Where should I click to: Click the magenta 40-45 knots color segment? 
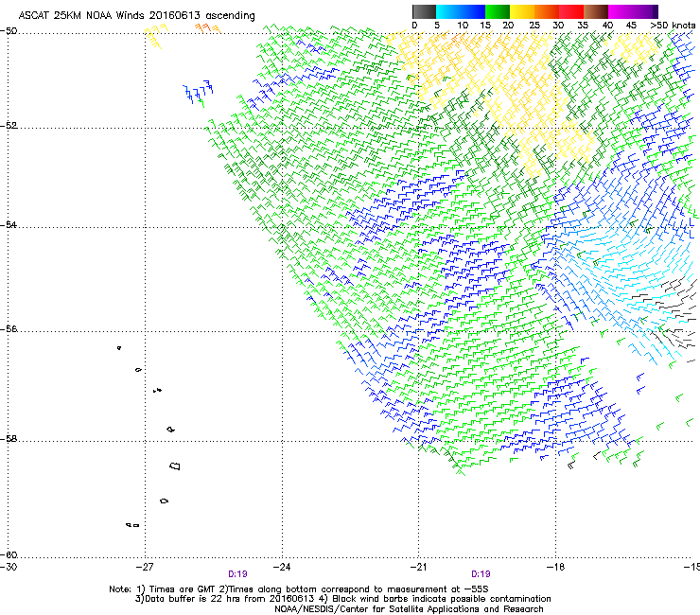click(621, 11)
